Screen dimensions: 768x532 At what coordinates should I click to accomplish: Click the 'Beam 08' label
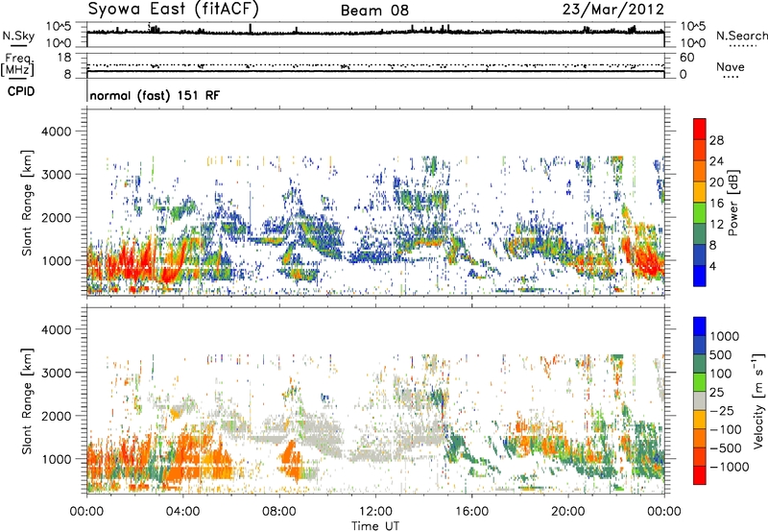click(x=374, y=11)
